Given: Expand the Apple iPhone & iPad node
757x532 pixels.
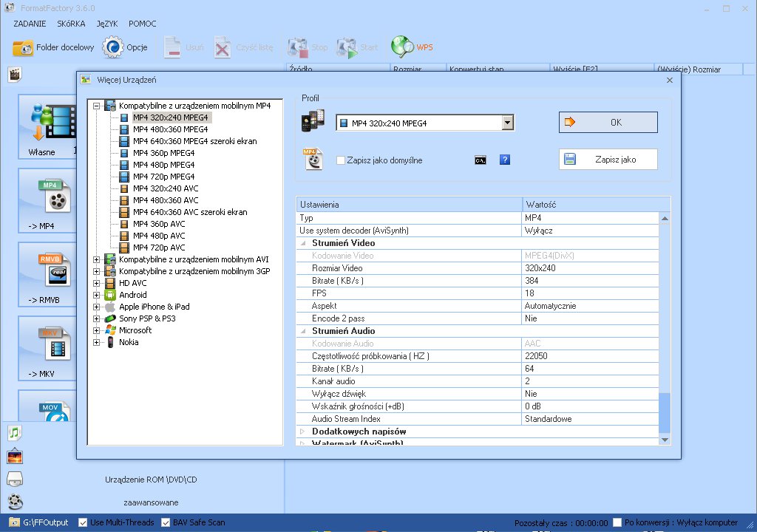Looking at the screenshot, I should point(97,307).
